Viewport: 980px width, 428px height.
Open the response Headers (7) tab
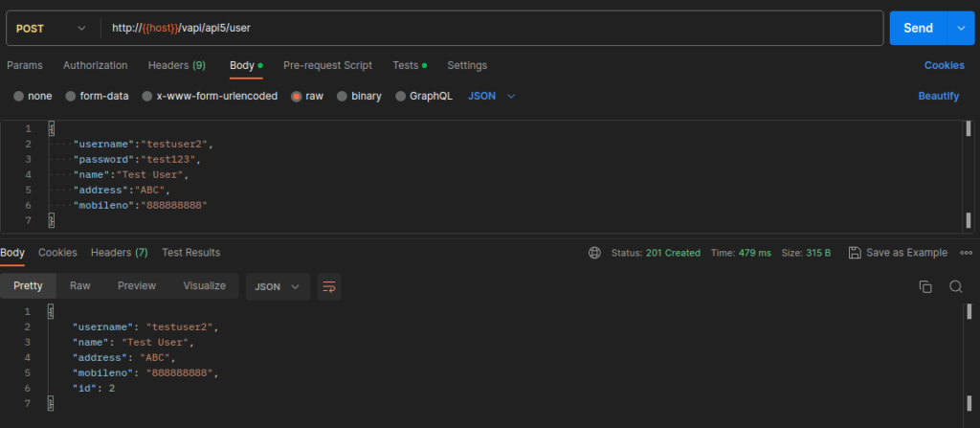coord(120,253)
